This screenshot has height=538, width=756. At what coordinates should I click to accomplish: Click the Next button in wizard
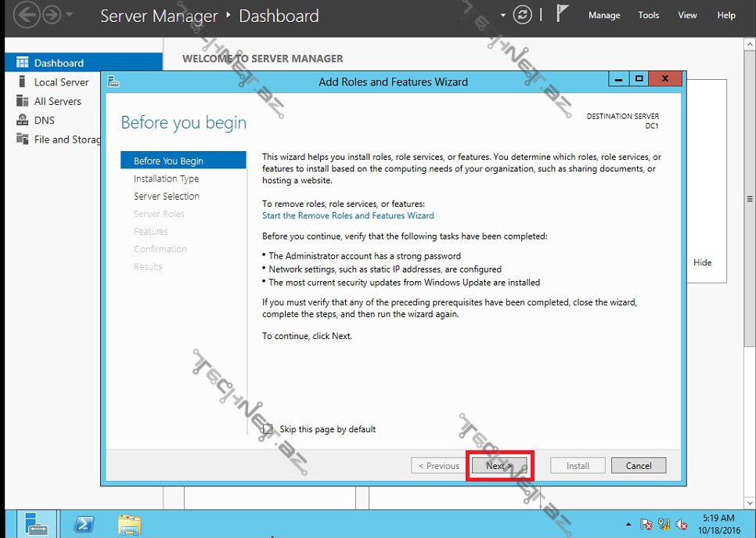[x=499, y=465]
